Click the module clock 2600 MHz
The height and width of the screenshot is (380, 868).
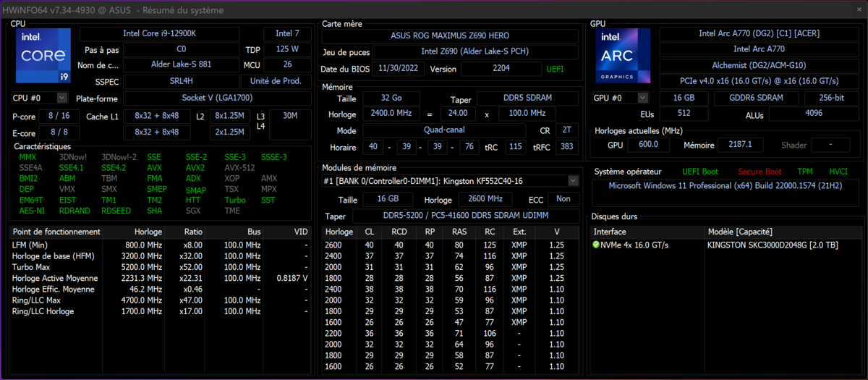click(485, 199)
